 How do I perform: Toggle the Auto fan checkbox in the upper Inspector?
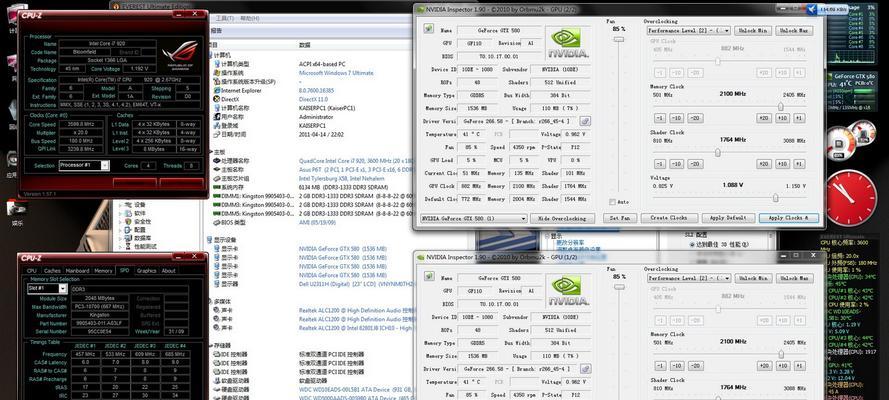tap(610, 201)
